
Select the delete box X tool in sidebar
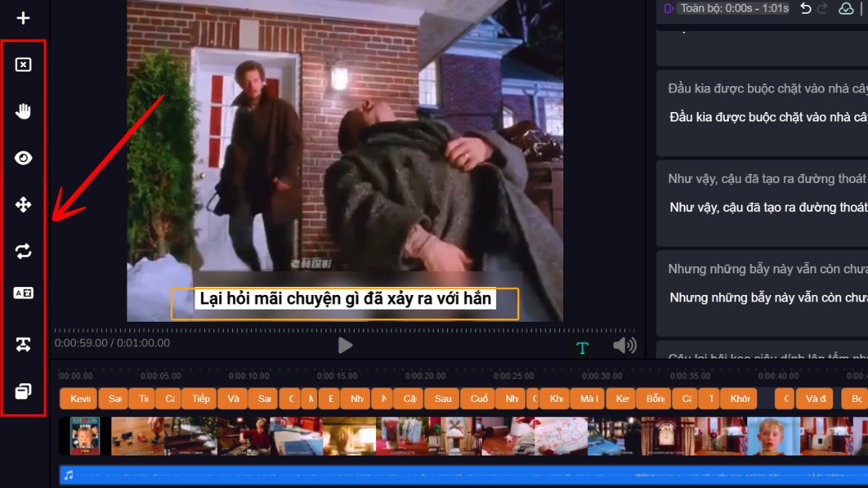(23, 65)
